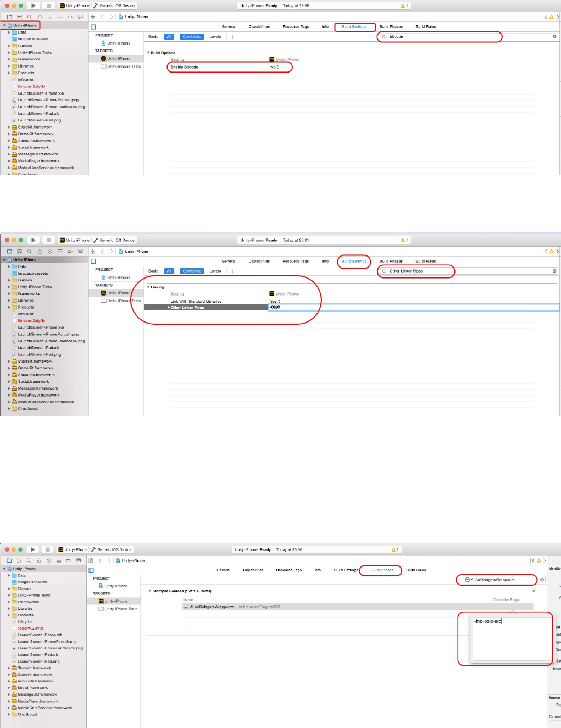The height and width of the screenshot is (728, 561).
Task: Run the build in the bitcode search window
Action: pyautogui.click(x=33, y=5)
